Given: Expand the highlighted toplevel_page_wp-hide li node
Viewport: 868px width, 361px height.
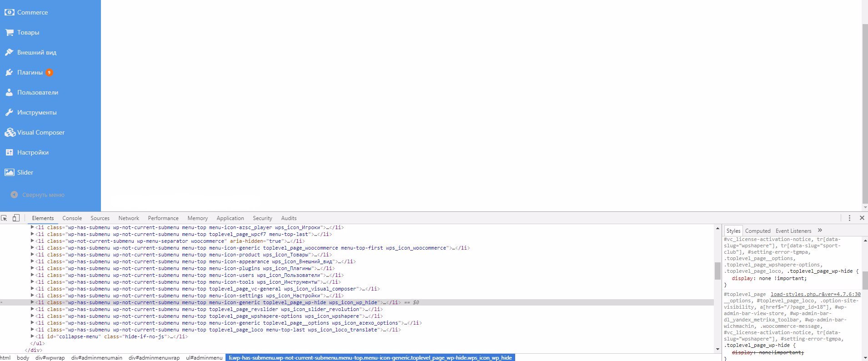Looking at the screenshot, I should tap(32, 302).
